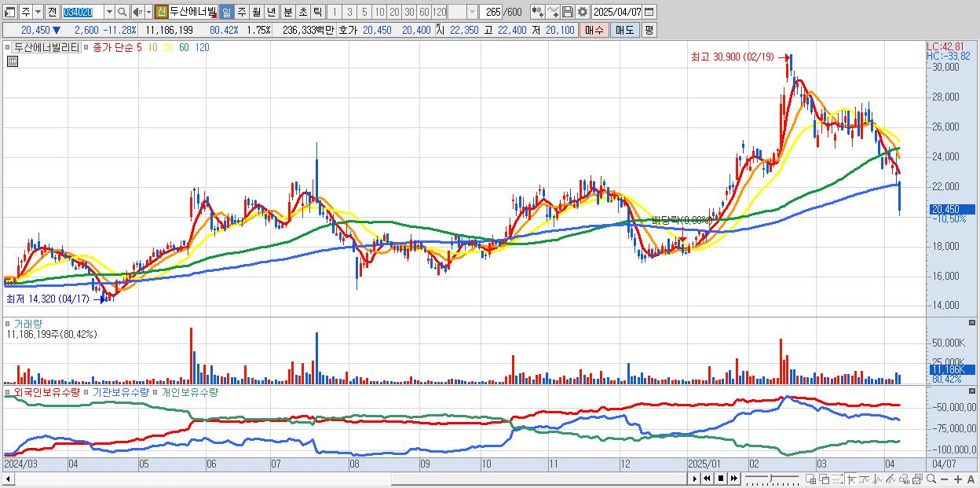
Task: Click the 3D box volume icon
Action: [904, 479]
